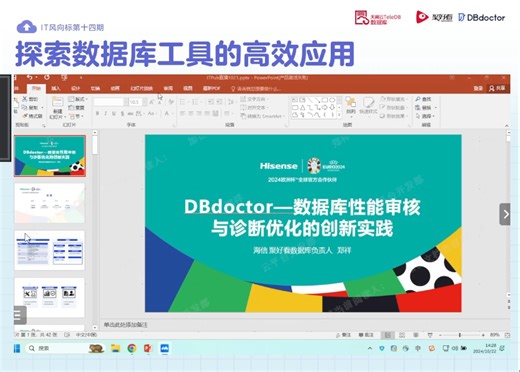Click the gray next arrow at right edge
This screenshot has height=372, width=520.
(505, 214)
